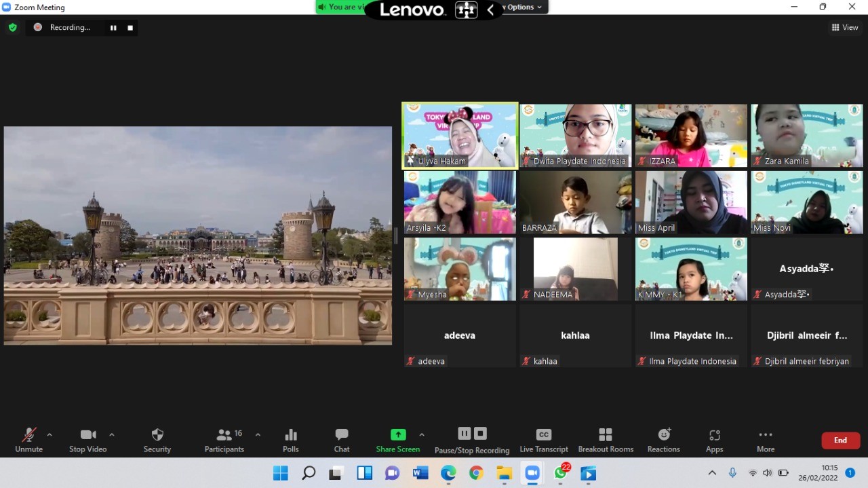Click the red End meeting button

(x=841, y=440)
